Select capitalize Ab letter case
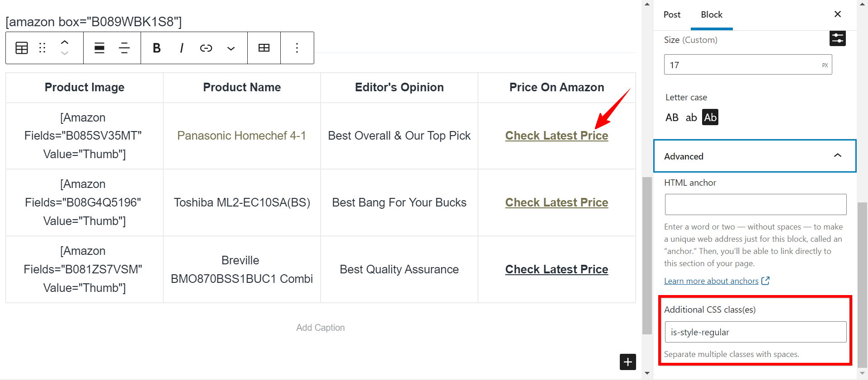The height and width of the screenshot is (380, 868). click(x=710, y=117)
